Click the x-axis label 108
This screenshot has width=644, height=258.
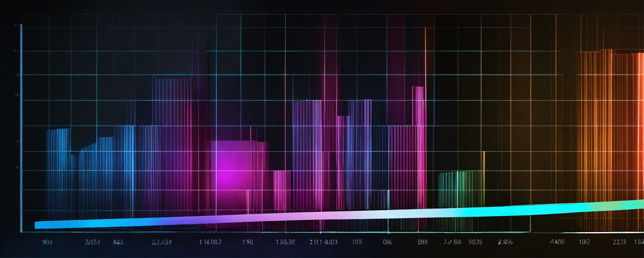point(357,242)
